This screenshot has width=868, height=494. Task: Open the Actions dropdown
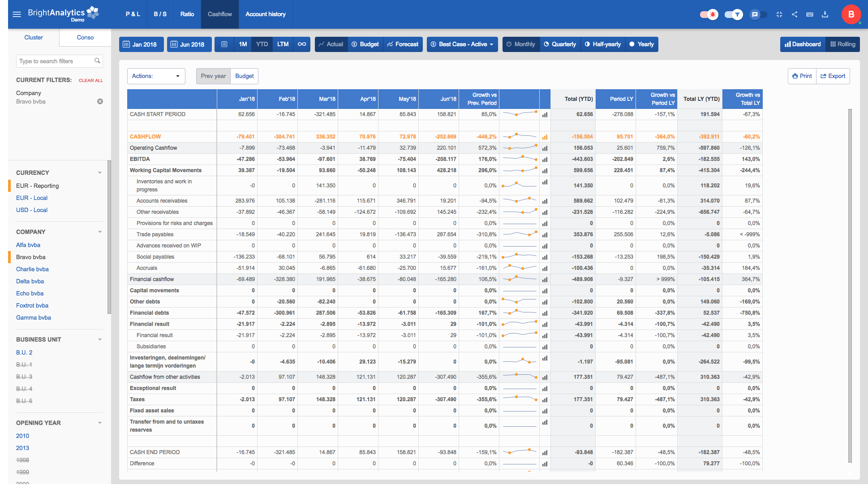(156, 76)
